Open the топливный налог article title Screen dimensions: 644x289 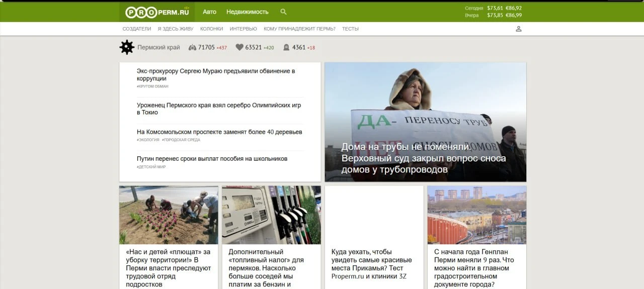pos(267,268)
